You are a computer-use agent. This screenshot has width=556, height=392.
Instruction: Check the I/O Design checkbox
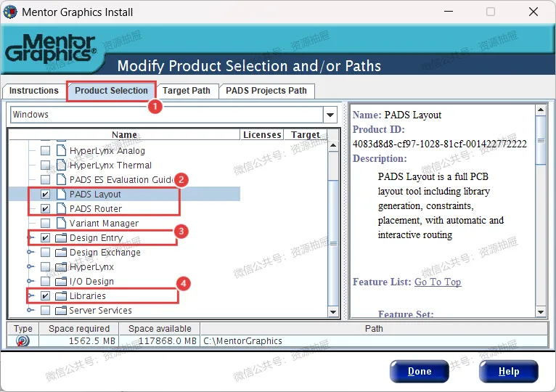tap(46, 282)
